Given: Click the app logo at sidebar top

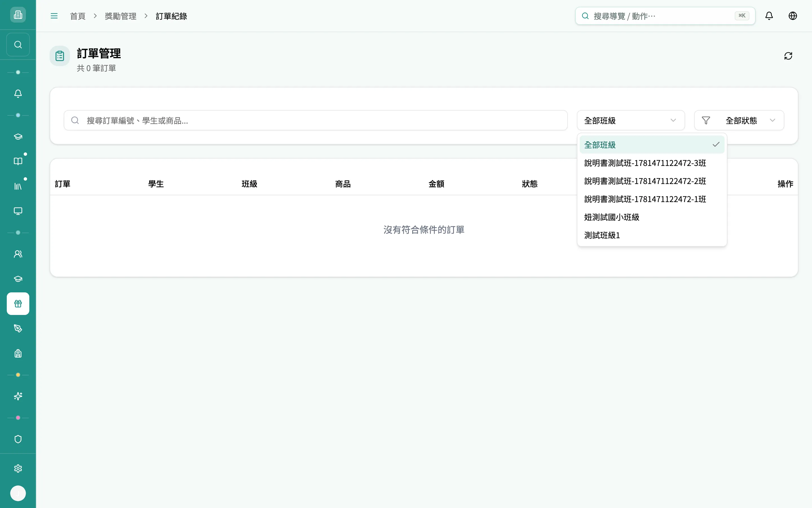Looking at the screenshot, I should [18, 15].
